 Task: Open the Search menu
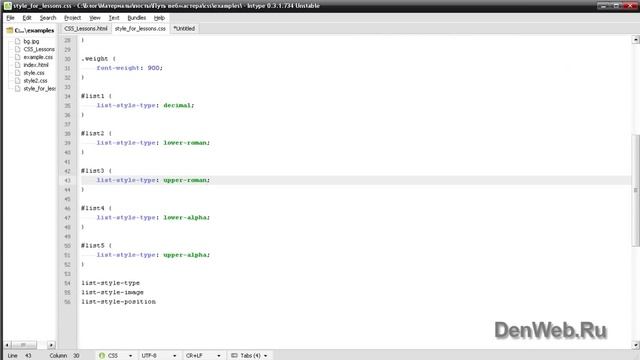point(48,18)
